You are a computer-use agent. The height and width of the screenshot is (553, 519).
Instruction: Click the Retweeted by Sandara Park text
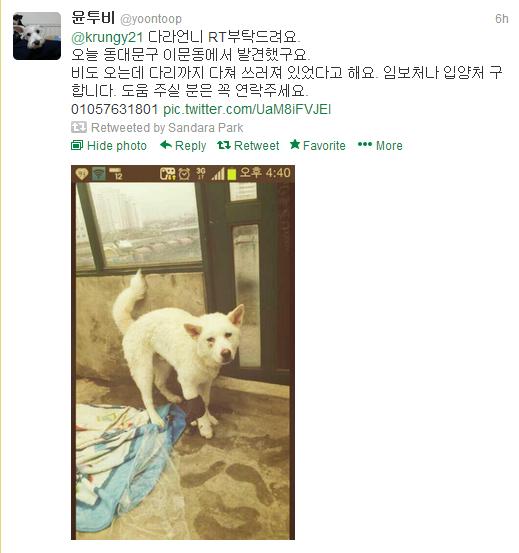click(x=167, y=128)
